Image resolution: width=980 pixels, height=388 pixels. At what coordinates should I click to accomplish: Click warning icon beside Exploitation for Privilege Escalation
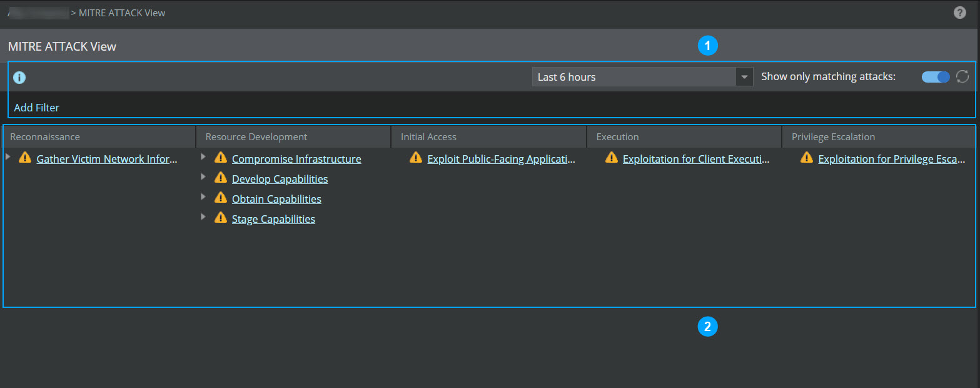coord(807,158)
